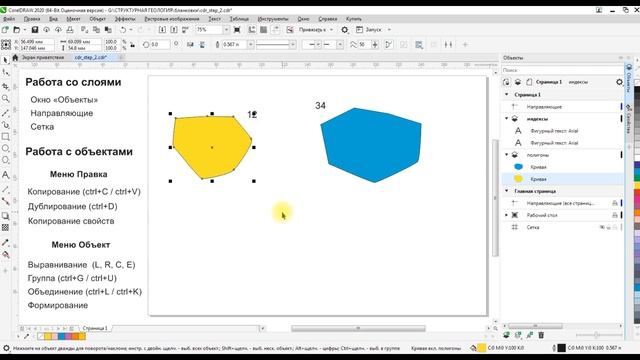The width and height of the screenshot is (640, 360).
Task: Collapse the полигоны layer
Action: (x=507, y=155)
